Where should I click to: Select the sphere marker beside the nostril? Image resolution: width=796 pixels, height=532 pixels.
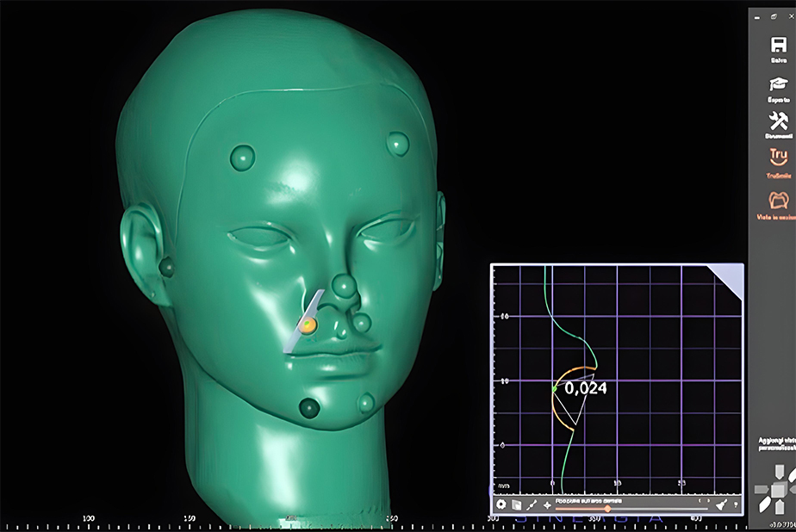(362, 323)
